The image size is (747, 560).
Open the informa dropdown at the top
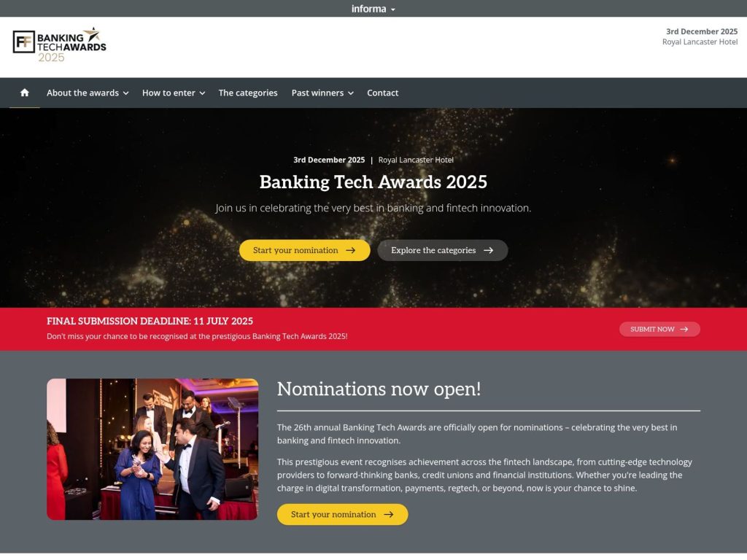tap(372, 9)
